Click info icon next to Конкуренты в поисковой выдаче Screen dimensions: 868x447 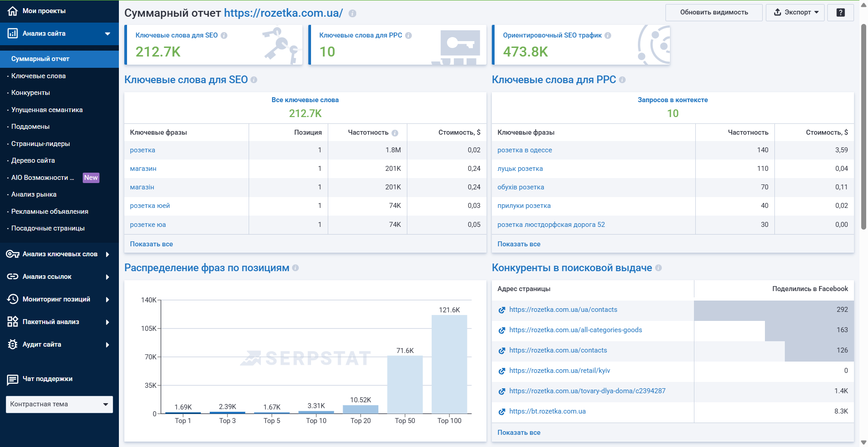click(x=659, y=268)
